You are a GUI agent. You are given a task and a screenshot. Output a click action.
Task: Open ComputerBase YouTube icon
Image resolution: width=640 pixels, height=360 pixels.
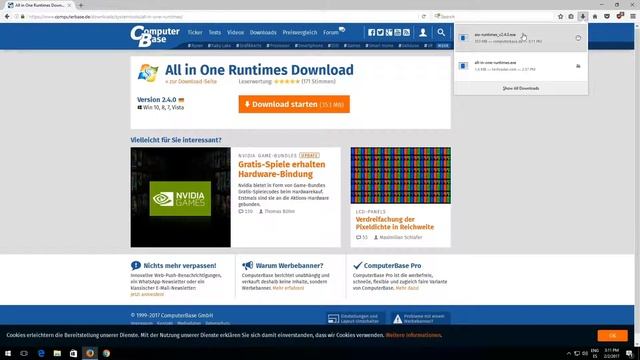coord(398,32)
